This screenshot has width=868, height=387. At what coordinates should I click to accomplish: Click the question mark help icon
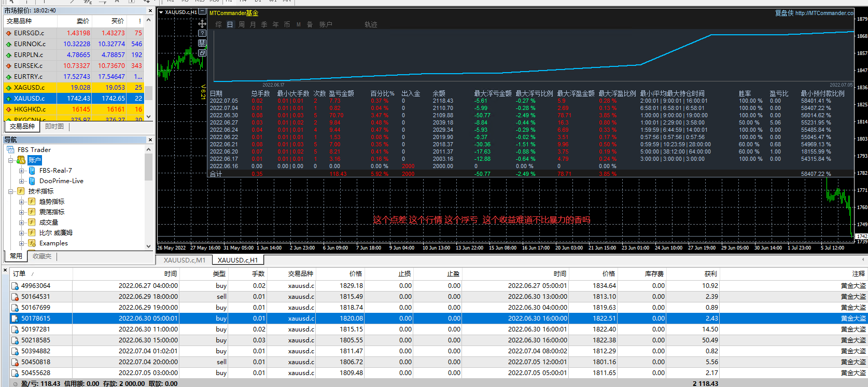[202, 33]
